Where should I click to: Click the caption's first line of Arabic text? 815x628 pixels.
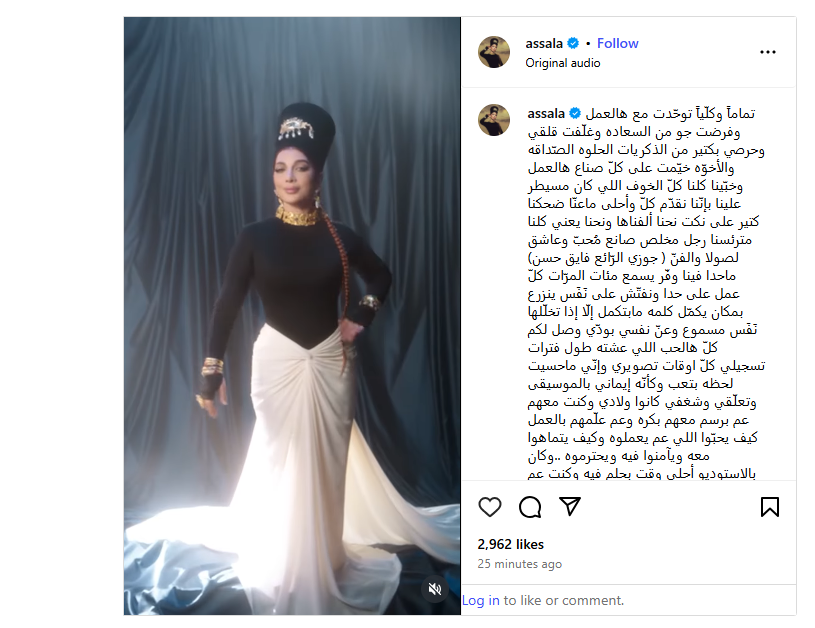[671, 113]
